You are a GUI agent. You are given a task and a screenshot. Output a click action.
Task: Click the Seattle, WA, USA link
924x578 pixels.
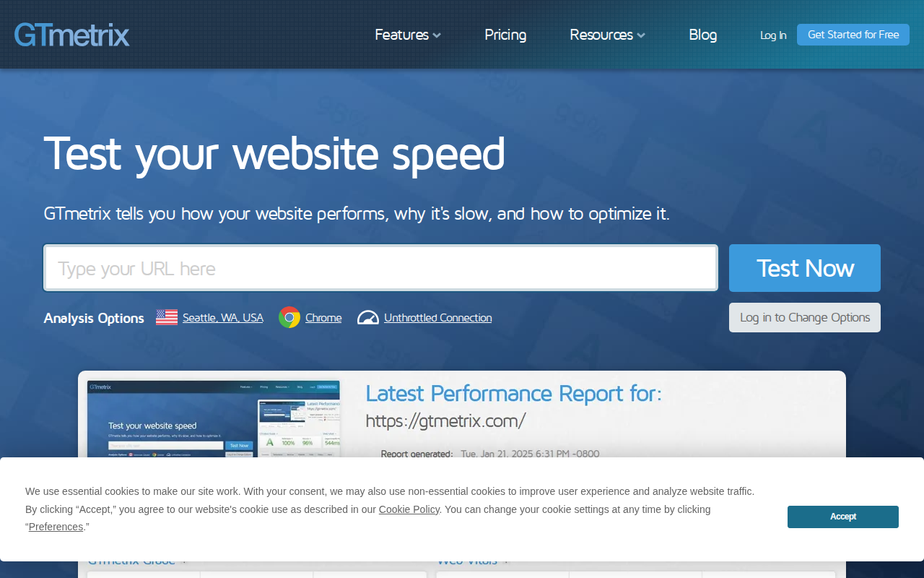[223, 317]
